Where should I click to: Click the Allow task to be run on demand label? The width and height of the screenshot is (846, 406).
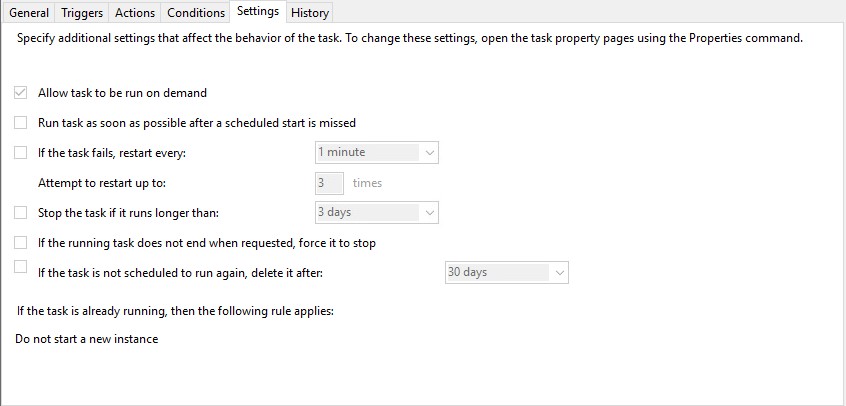pos(122,93)
